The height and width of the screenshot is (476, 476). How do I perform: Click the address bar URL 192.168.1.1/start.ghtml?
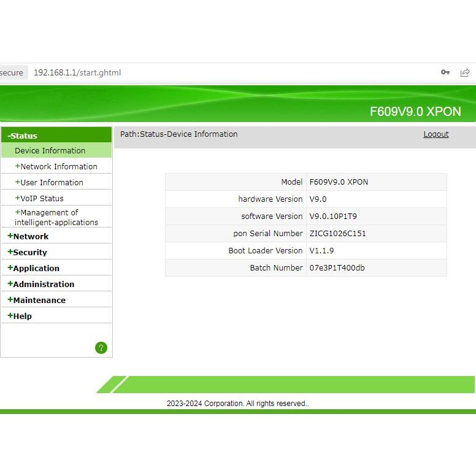(77, 72)
